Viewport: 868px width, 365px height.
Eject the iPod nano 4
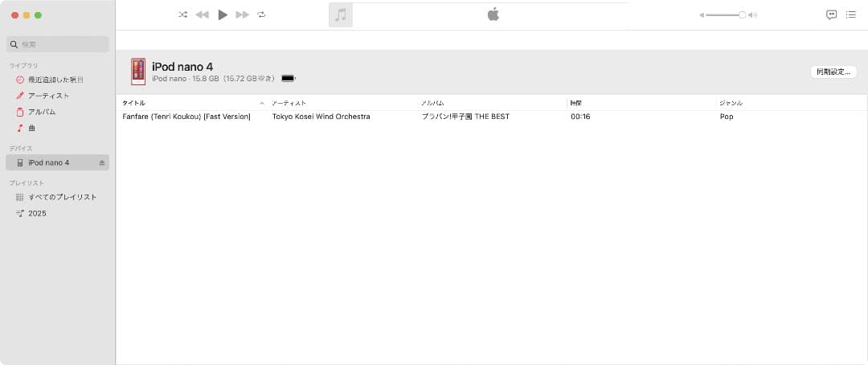tap(102, 162)
